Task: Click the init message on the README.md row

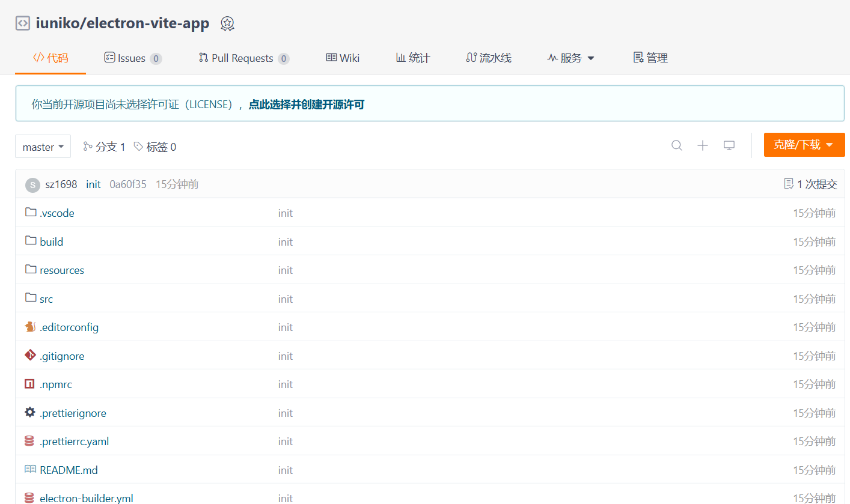Action: 286,470
